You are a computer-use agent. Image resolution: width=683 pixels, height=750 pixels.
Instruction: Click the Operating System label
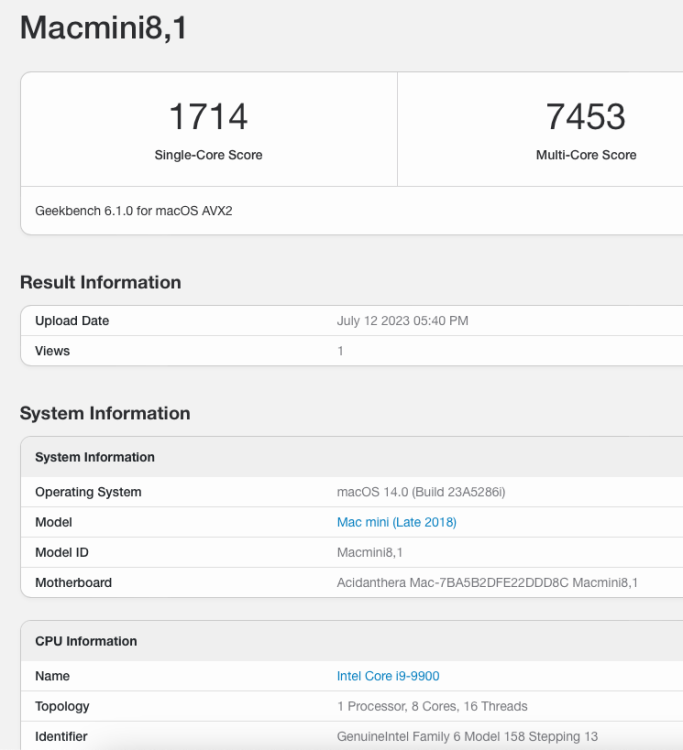[x=88, y=492]
